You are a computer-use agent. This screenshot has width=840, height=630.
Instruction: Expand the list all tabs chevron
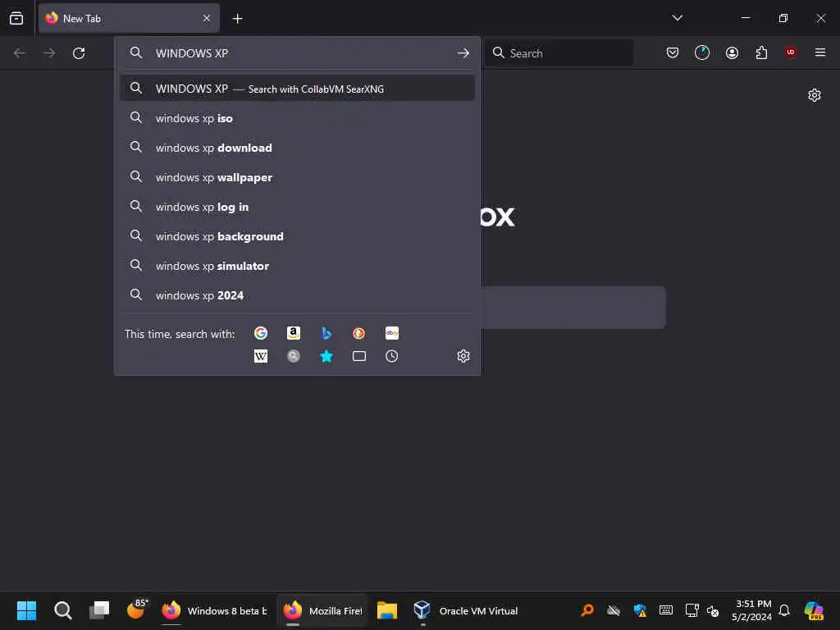(x=678, y=18)
